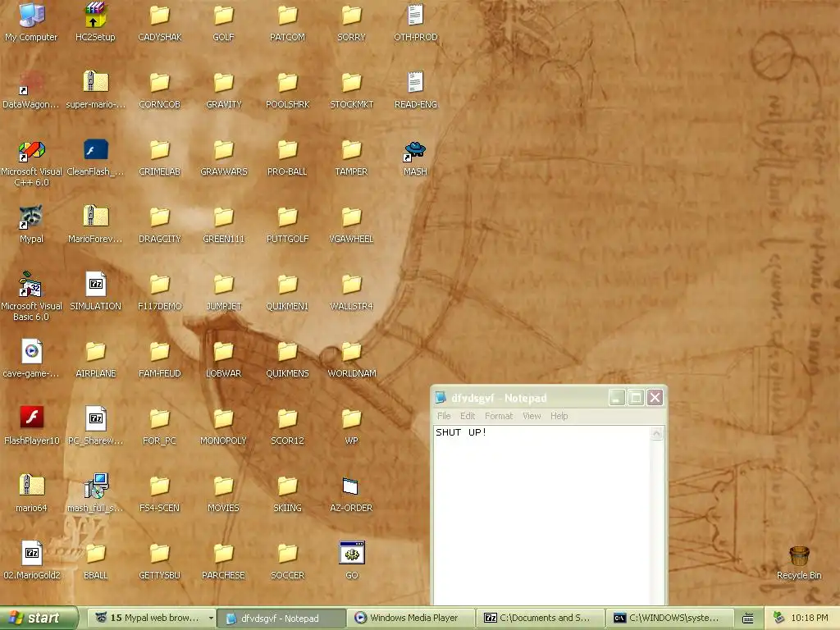
Task: Click in the Notepad text area
Action: (x=541, y=515)
